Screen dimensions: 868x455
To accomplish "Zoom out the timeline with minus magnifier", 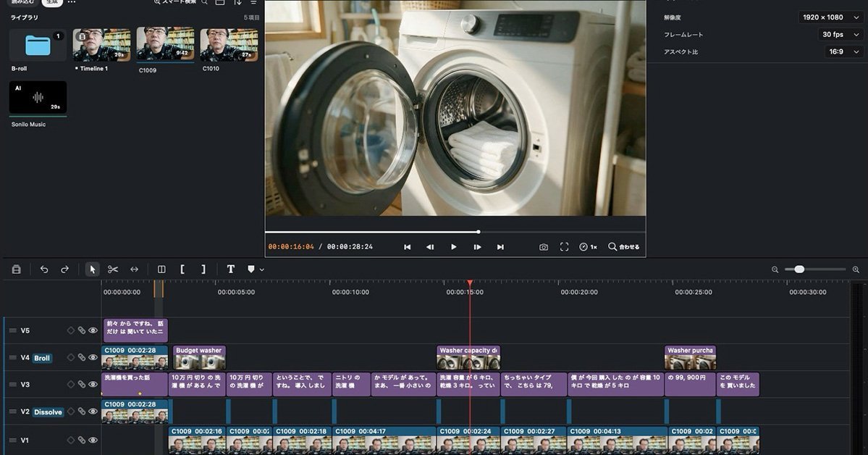I will [x=775, y=270].
